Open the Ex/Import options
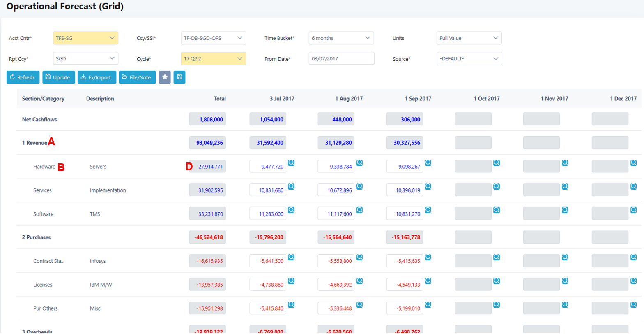 pos(97,77)
